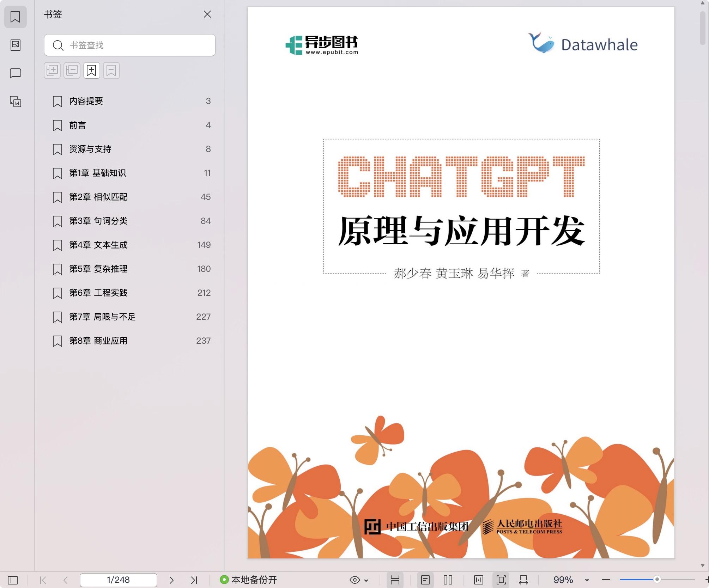
Task: Go to first page
Action: [43, 580]
